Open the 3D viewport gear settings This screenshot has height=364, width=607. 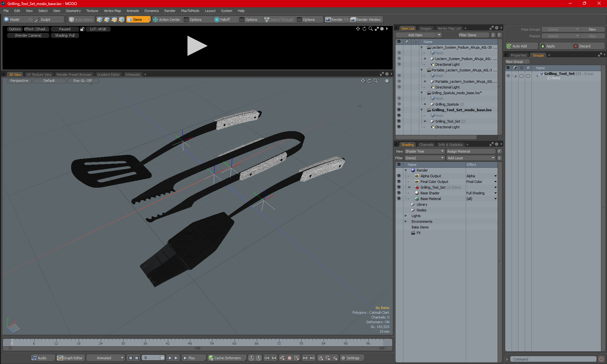[x=387, y=81]
